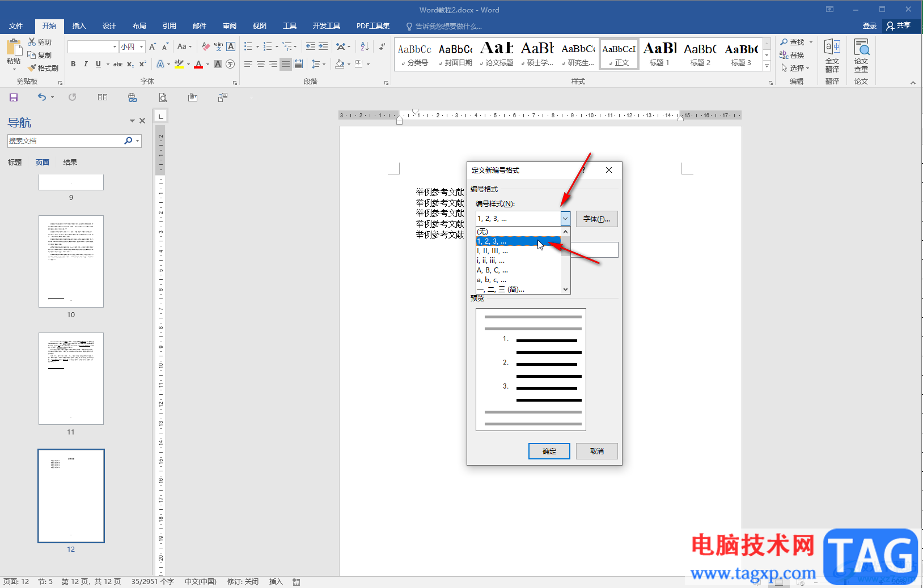Open the font name combo box
Viewport: 923px width, 588px height.
93,46
